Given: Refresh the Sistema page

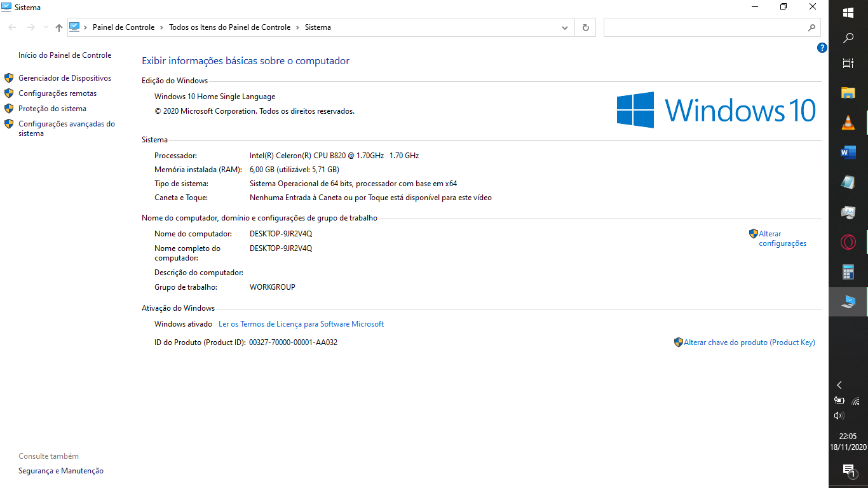Looking at the screenshot, I should pyautogui.click(x=585, y=27).
